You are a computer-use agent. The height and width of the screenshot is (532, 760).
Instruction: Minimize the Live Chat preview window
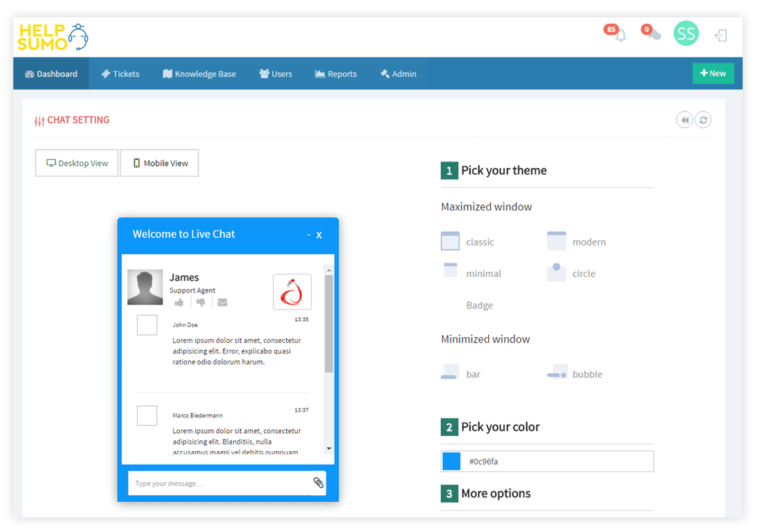click(309, 235)
